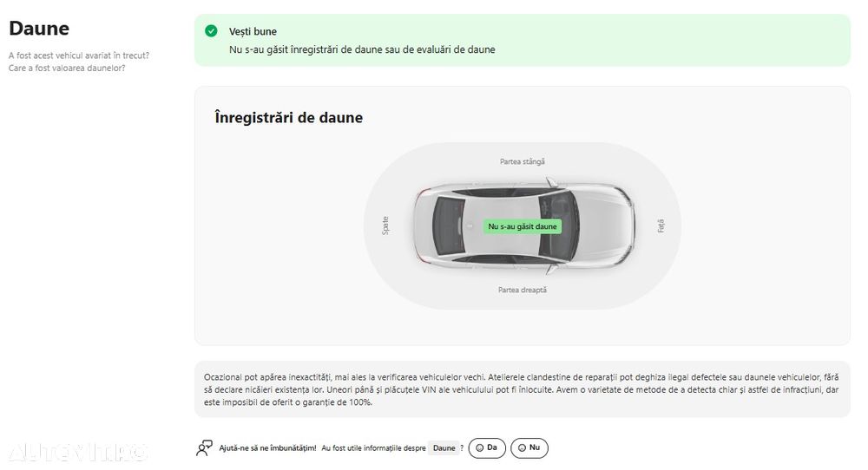Image resolution: width=868 pixels, height=470 pixels.
Task: Select the 'Față' label ahead of car
Action: pos(661,225)
